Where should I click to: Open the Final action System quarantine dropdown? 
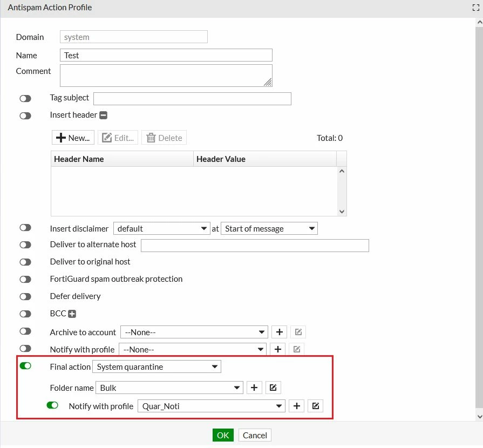(157, 366)
